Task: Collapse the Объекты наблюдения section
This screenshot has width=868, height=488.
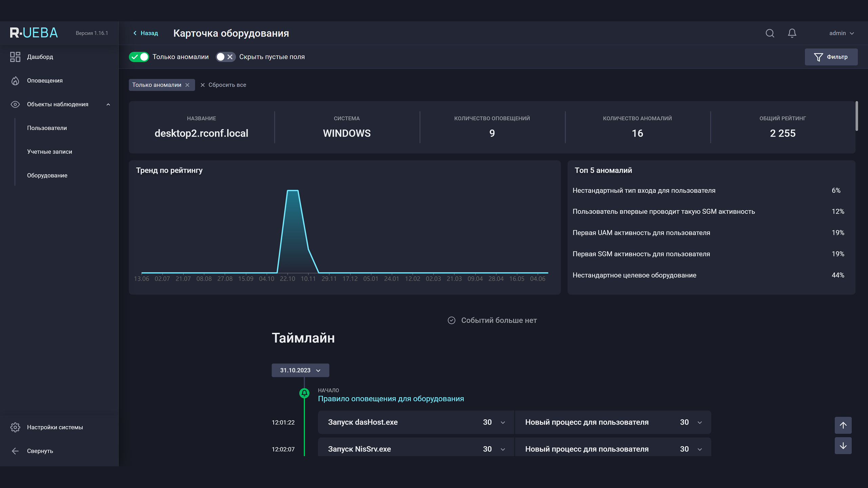Action: [108, 104]
